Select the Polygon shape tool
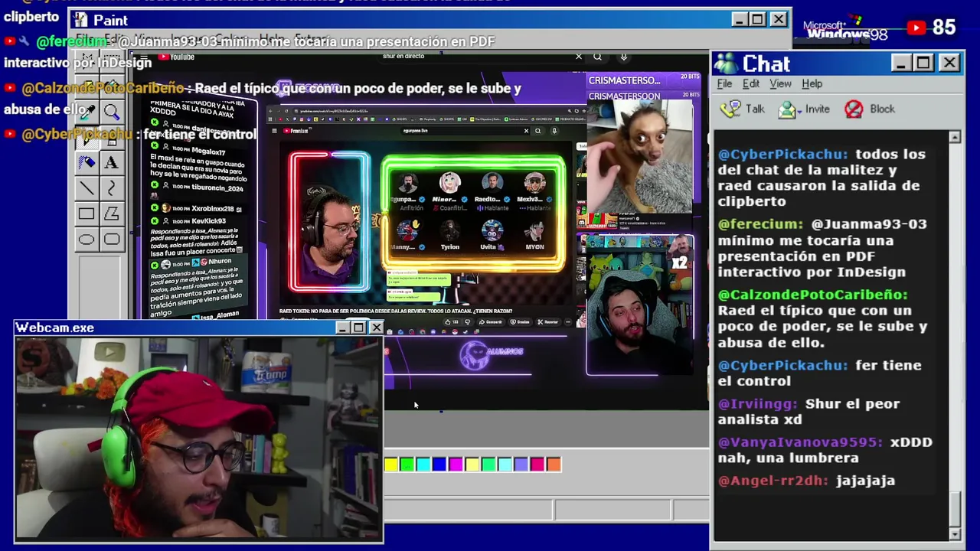Screen dimensions: 980x551 [112, 214]
